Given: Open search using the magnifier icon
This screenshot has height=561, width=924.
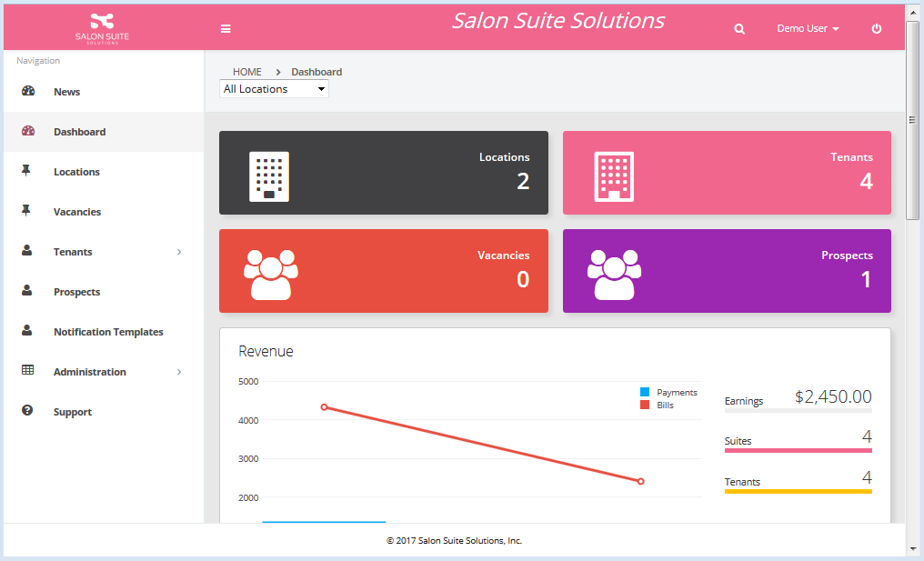Looking at the screenshot, I should [x=739, y=29].
